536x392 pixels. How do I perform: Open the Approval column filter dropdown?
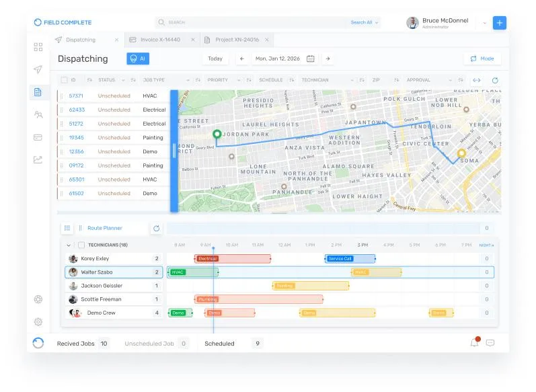[450, 80]
